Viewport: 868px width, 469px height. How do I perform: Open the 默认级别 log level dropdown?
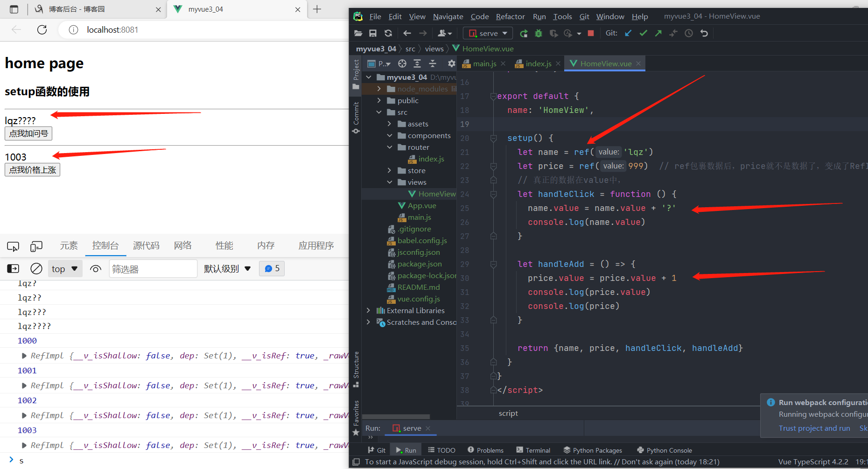point(227,268)
